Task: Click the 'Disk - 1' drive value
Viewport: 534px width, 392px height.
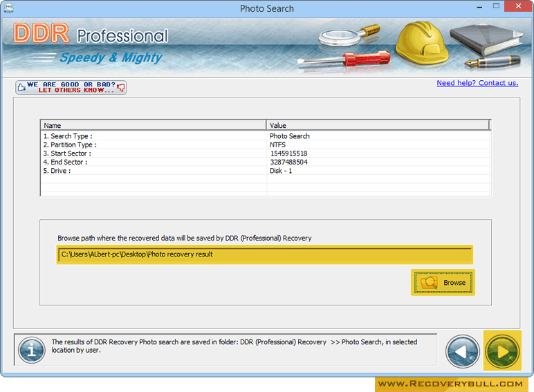Action: pyautogui.click(x=281, y=171)
